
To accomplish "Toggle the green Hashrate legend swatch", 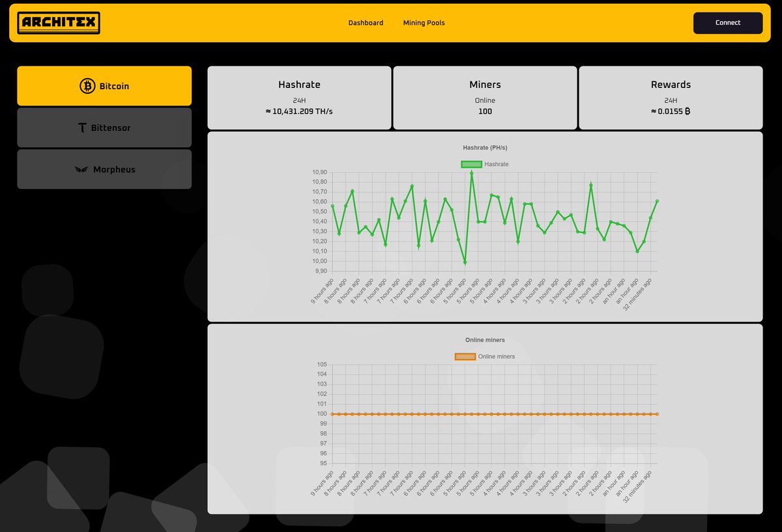I will tap(471, 164).
